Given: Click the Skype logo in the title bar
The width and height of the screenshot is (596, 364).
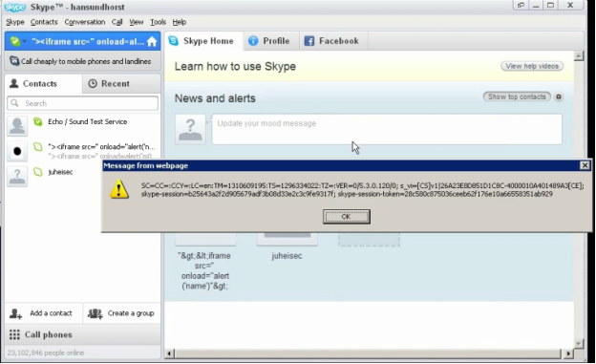Looking at the screenshot, I should 15,7.
